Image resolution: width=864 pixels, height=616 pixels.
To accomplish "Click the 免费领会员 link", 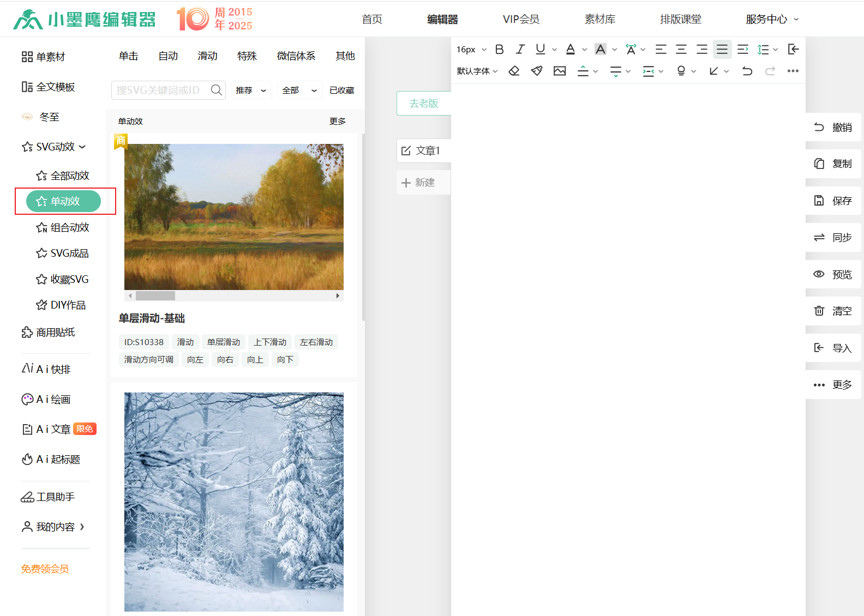I will click(x=45, y=569).
